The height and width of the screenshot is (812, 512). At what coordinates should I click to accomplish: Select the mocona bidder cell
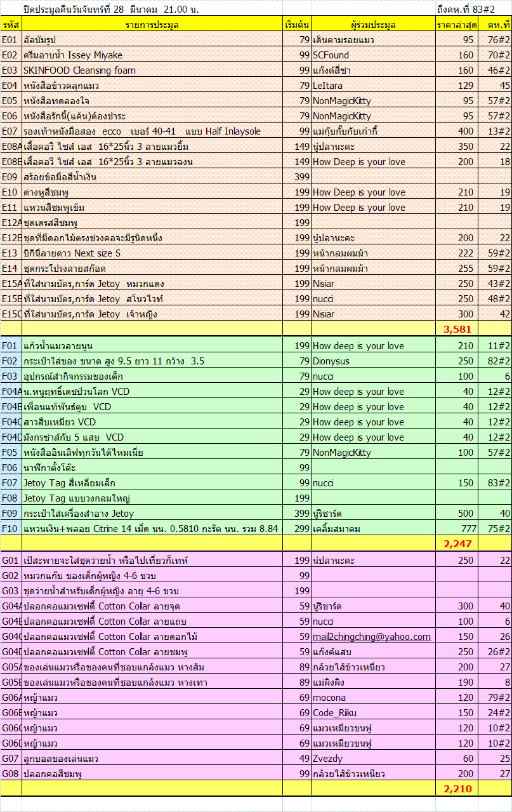[373, 698]
